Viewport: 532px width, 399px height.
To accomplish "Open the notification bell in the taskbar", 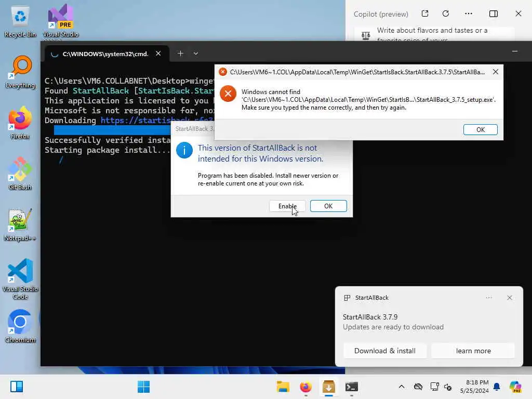I will 497,387.
